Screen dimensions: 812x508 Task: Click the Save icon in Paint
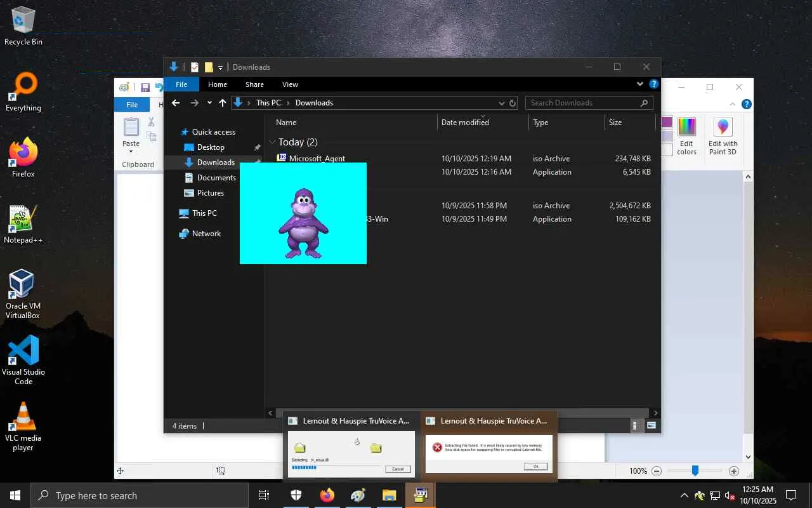coord(145,88)
